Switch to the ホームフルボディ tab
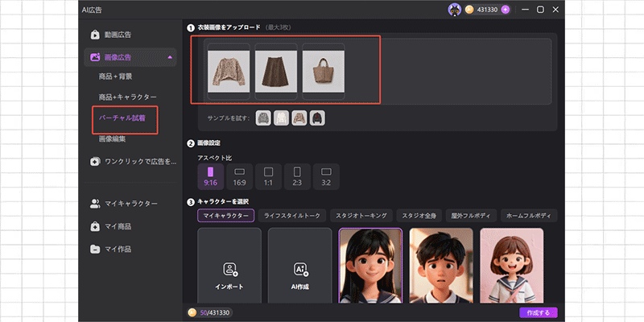Viewport: 644px width, 322px height. pos(529,216)
